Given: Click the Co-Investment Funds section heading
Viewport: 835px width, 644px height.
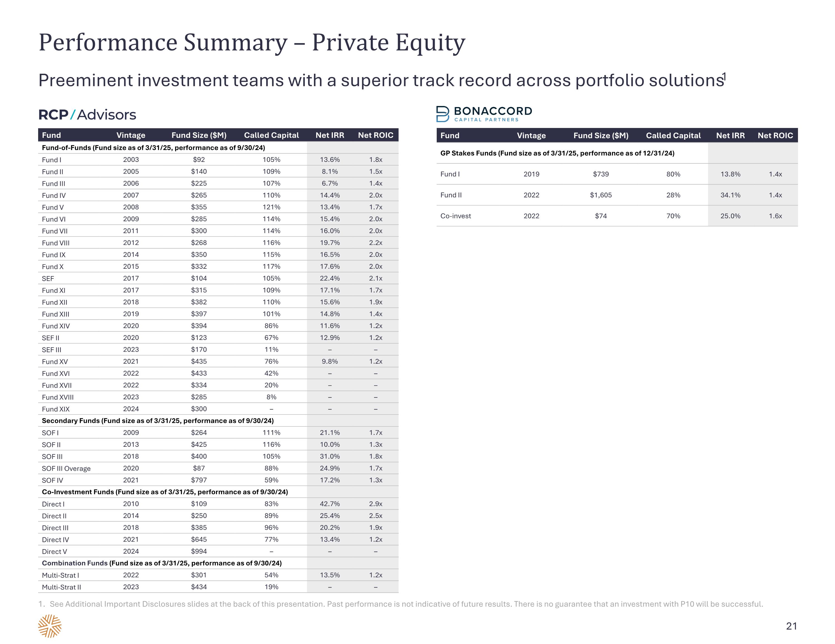Looking at the screenshot, I should pyautogui.click(x=165, y=492).
